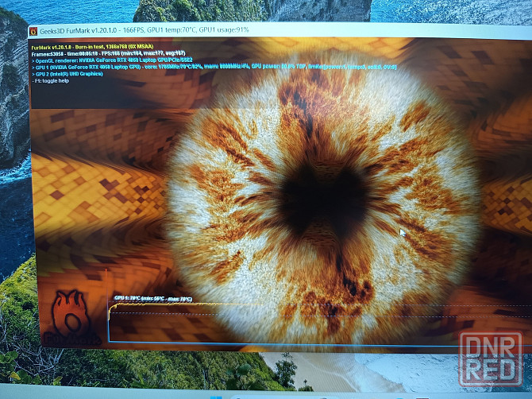532x399 pixels.
Task: Click the Frames and FPS statistics line
Action: (x=108, y=54)
